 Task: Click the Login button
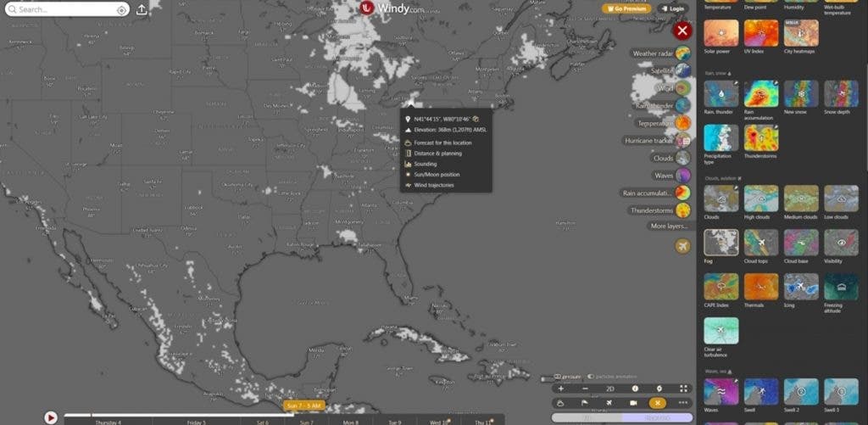(x=672, y=8)
